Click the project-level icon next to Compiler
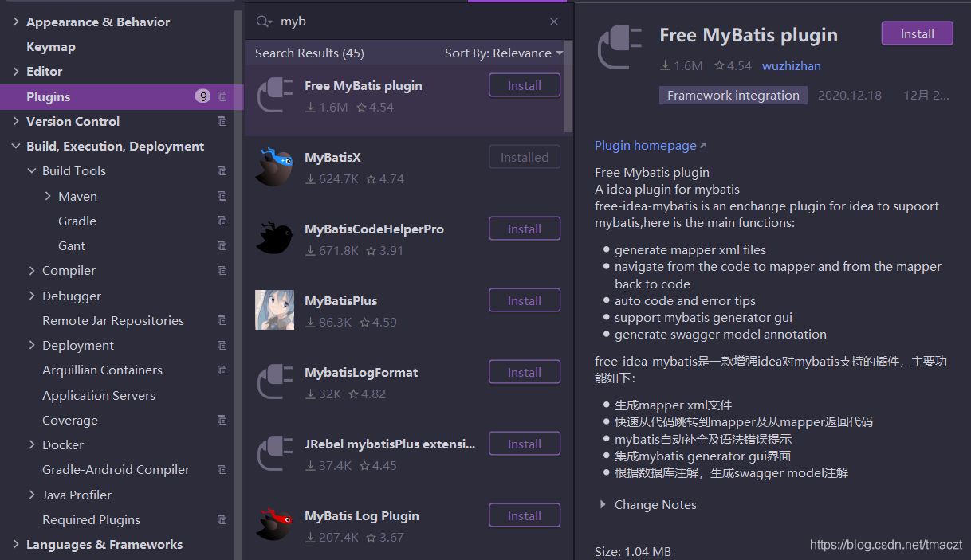971x560 pixels. 222,270
